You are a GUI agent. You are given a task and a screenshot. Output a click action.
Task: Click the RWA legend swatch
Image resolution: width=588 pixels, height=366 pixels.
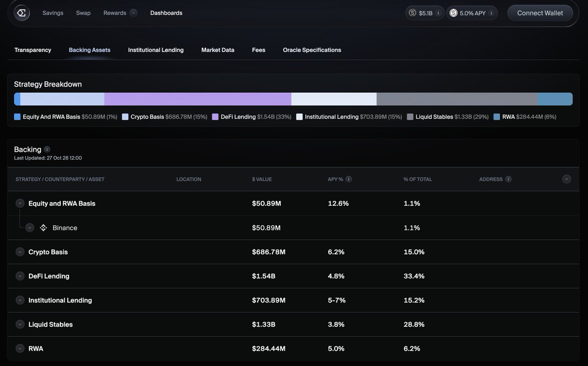point(497,117)
